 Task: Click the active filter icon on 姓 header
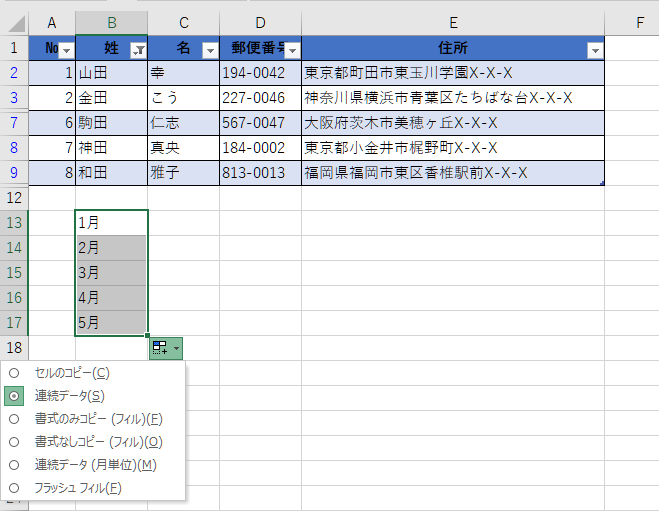(139, 50)
